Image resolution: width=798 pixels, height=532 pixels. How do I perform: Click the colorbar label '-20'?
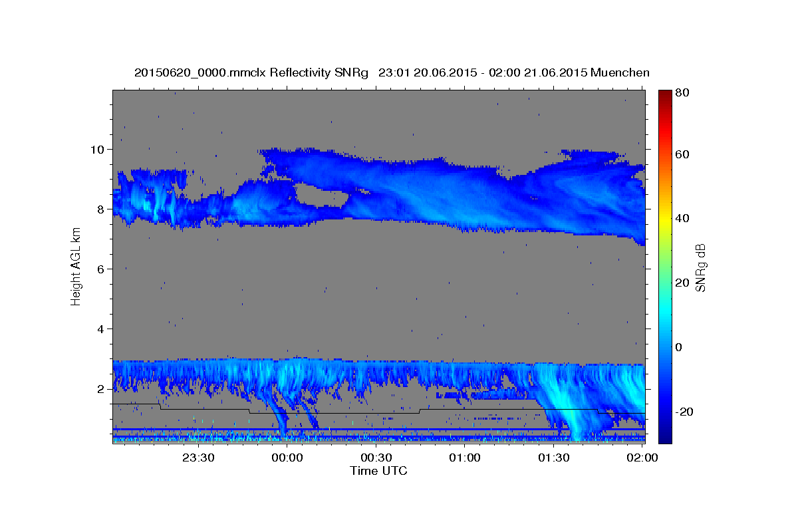point(683,412)
